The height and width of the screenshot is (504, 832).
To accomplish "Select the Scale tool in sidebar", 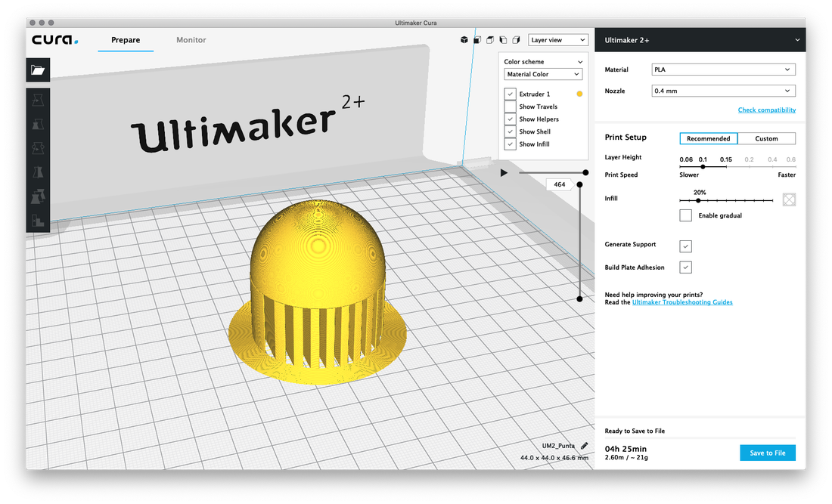I will 38,124.
